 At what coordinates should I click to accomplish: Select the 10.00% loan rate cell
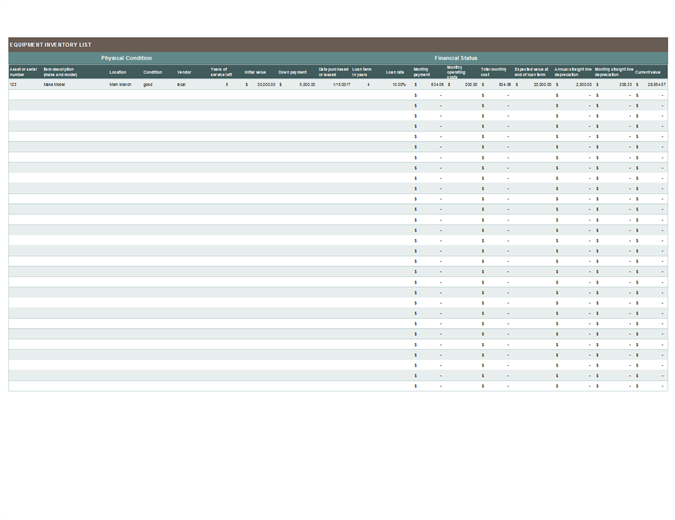pos(399,85)
